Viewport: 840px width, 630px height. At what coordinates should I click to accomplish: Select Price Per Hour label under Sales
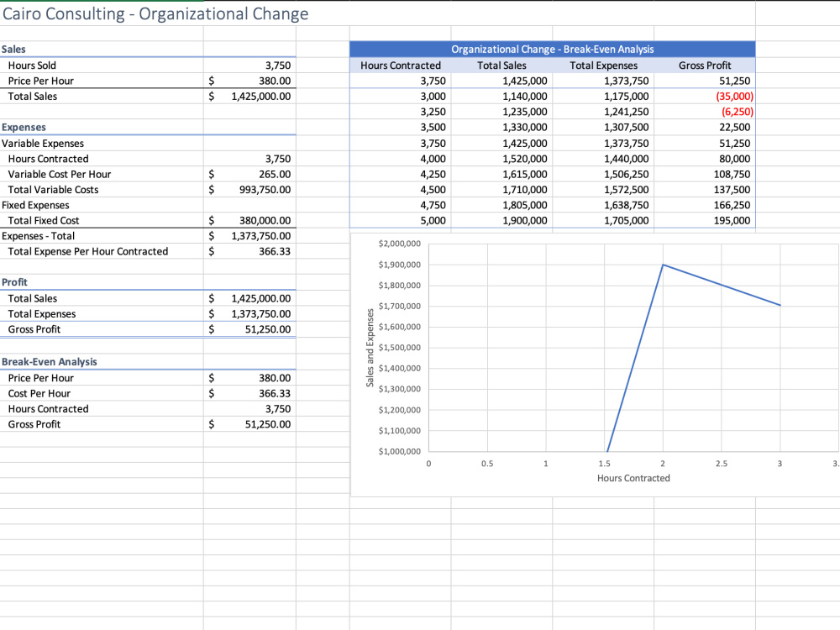tap(40, 81)
